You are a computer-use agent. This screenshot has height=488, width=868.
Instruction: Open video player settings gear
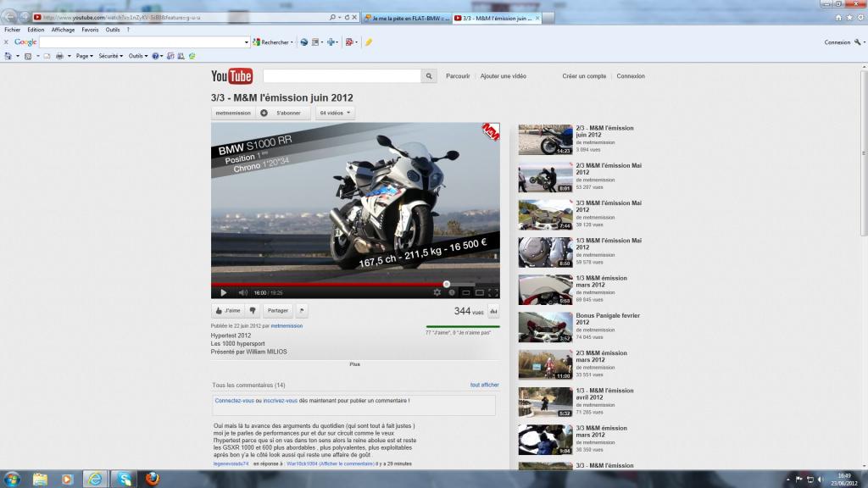[x=437, y=292]
